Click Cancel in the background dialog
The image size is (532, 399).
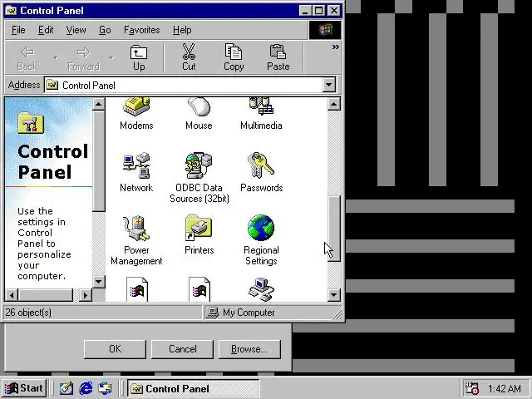(x=183, y=349)
